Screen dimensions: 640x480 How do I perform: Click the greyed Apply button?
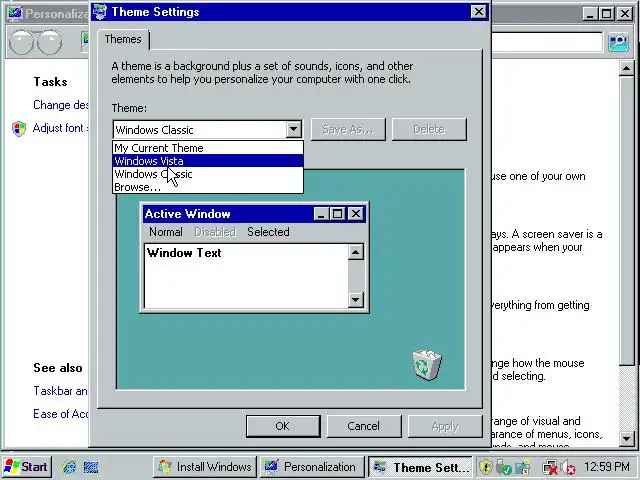coord(445,426)
